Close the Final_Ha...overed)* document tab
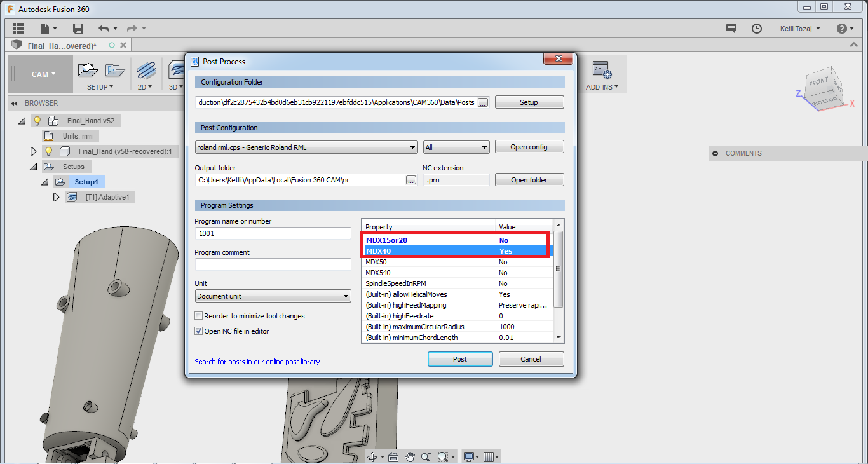868x464 pixels. 123,45
